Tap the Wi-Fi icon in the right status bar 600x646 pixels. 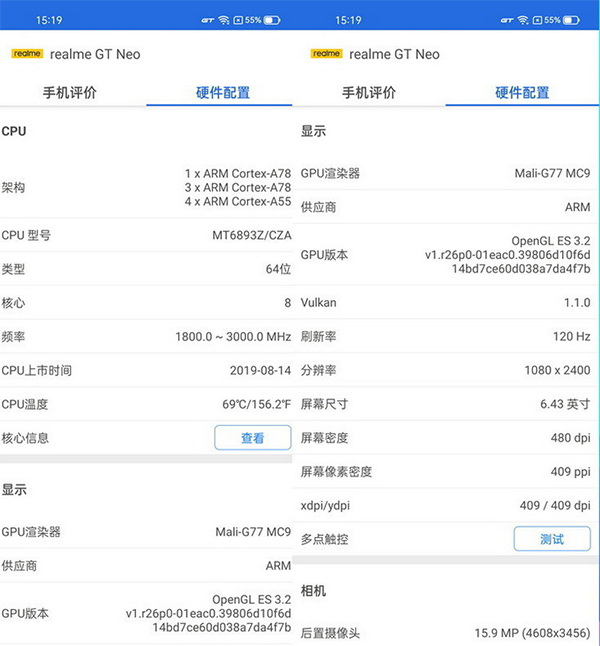click(x=522, y=20)
